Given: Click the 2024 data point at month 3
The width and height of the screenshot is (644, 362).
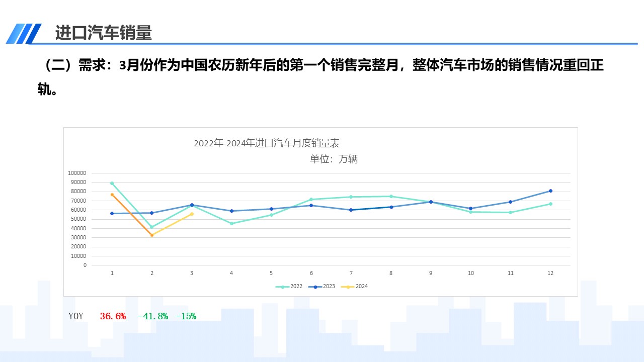Looking at the screenshot, I should pos(192,214).
